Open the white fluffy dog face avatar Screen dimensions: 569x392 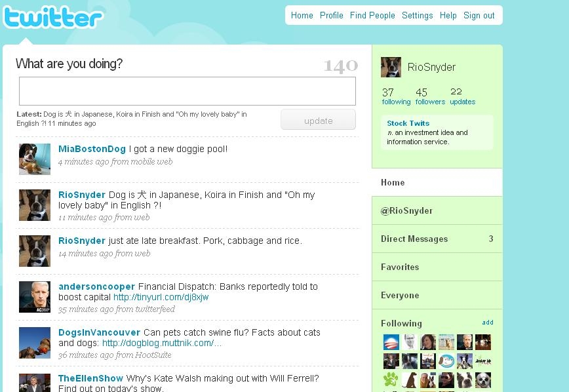coord(483,380)
